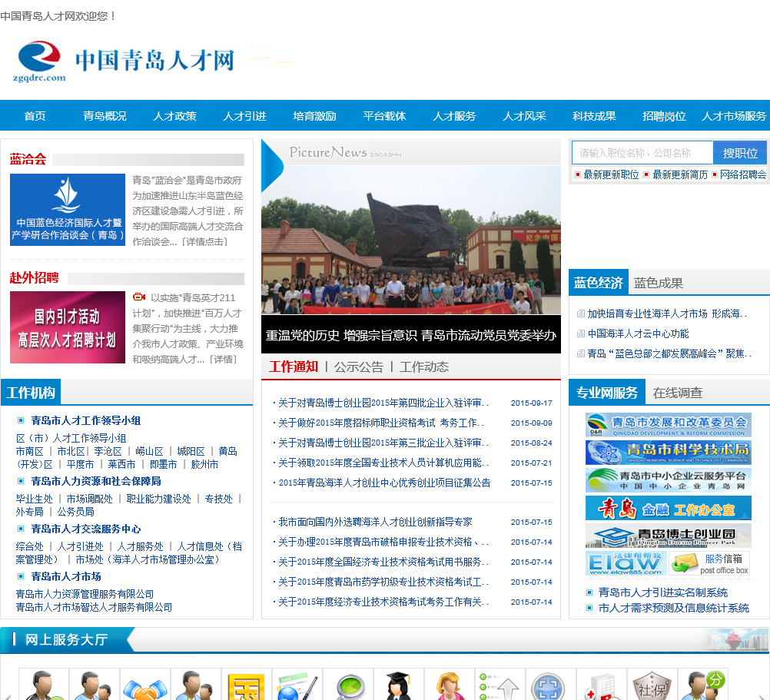Open the 蓝洽会 blue sailboat image
The image size is (770, 700).
click(68, 210)
